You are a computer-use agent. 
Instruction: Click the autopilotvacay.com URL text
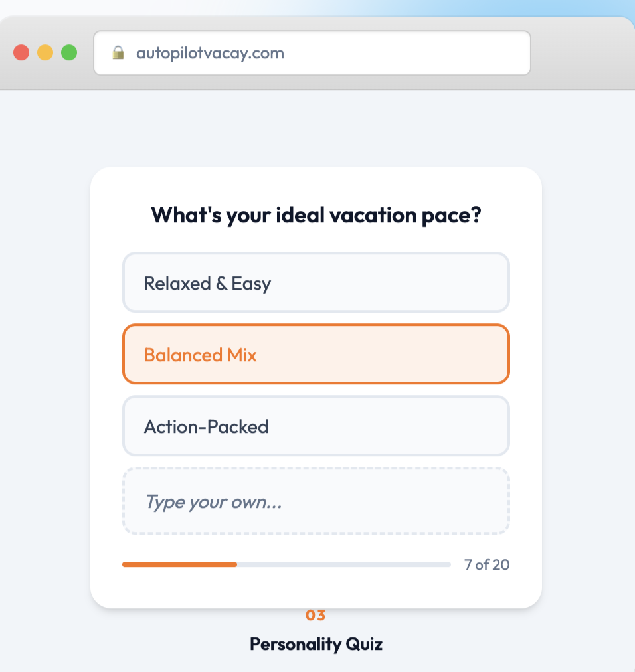(x=210, y=53)
